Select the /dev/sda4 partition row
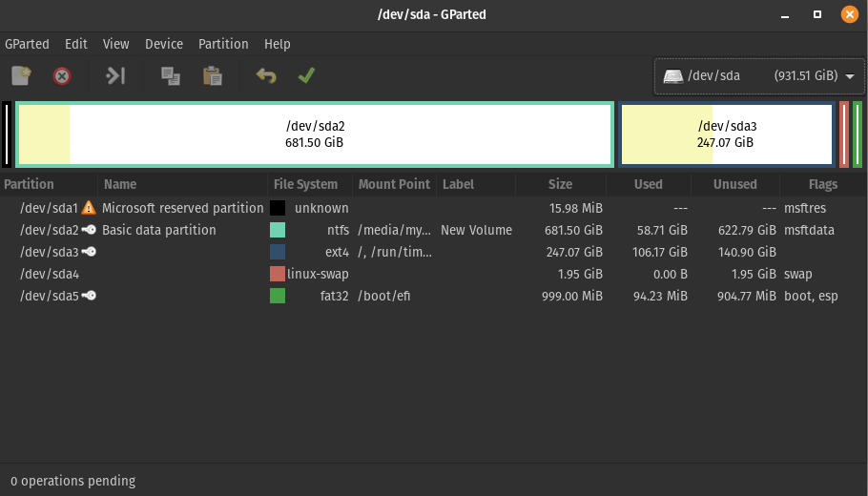 (434, 274)
